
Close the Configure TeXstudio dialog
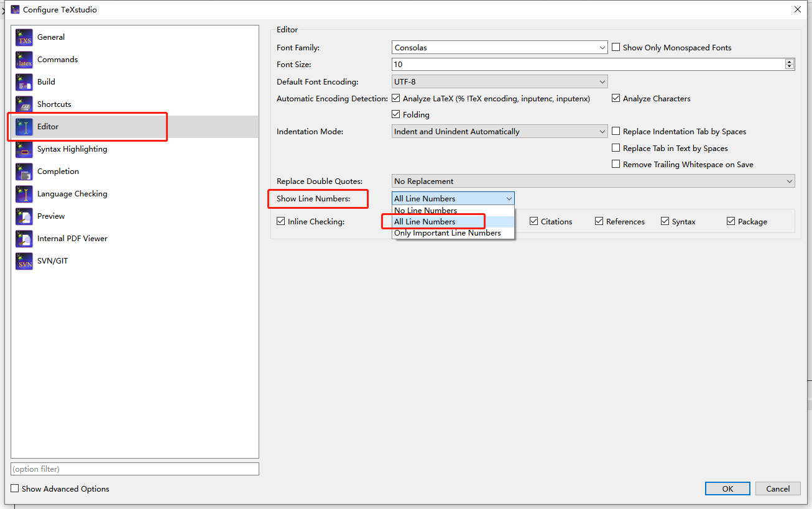tap(798, 9)
